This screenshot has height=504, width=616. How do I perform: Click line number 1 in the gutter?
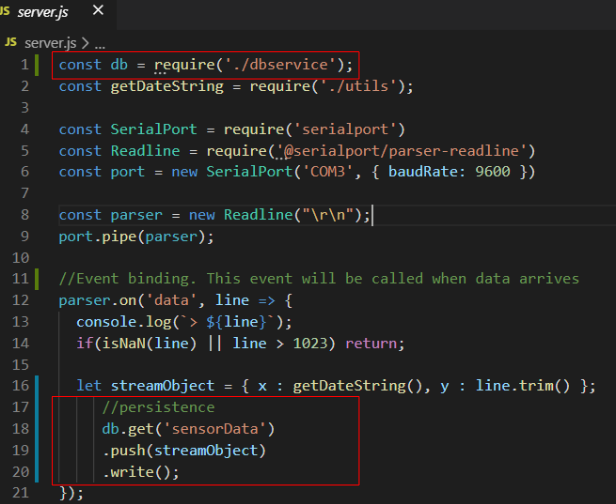pyautogui.click(x=25, y=64)
